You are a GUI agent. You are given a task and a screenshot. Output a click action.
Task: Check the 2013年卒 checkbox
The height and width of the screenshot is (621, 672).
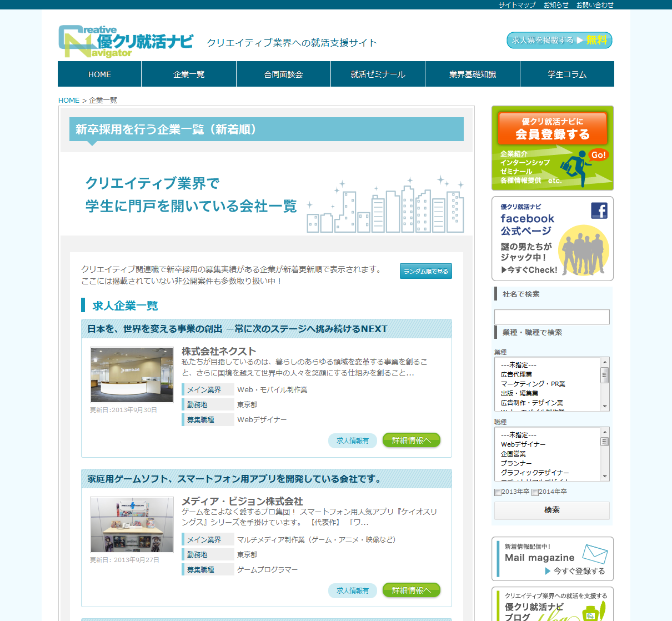498,492
